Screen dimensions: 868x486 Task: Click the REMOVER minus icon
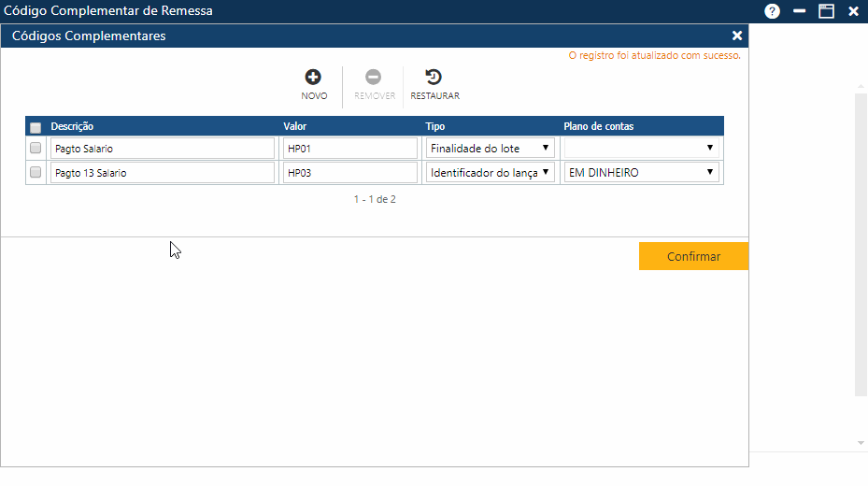coord(374,79)
